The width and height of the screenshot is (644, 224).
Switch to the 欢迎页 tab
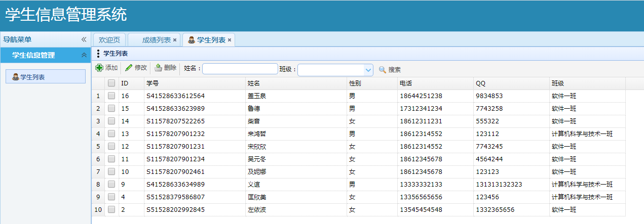tap(109, 40)
